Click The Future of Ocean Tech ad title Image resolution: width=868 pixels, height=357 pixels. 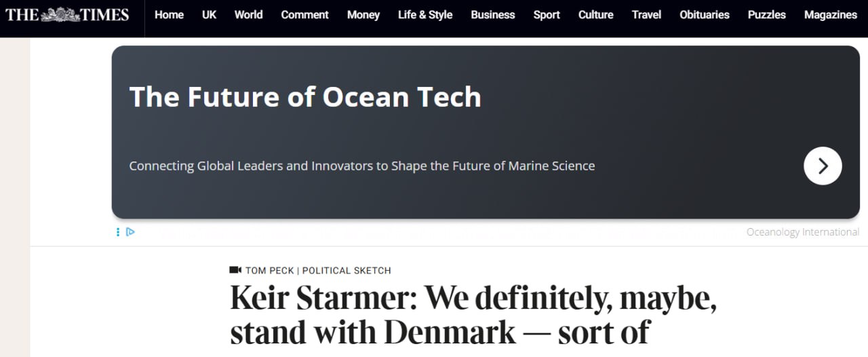tap(305, 97)
